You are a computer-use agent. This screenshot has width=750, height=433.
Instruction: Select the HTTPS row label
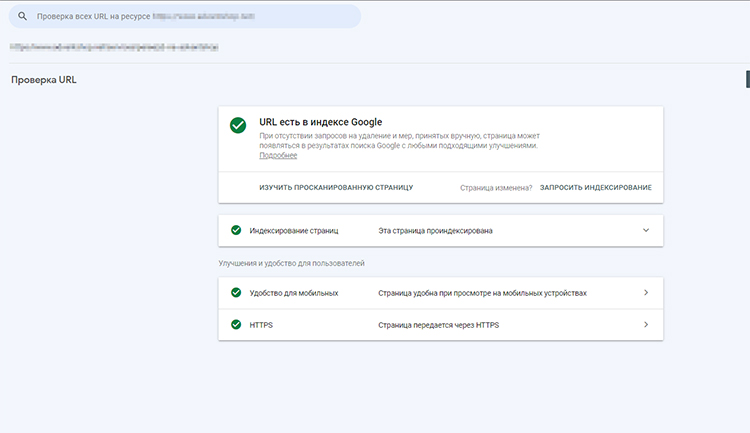pyautogui.click(x=261, y=325)
